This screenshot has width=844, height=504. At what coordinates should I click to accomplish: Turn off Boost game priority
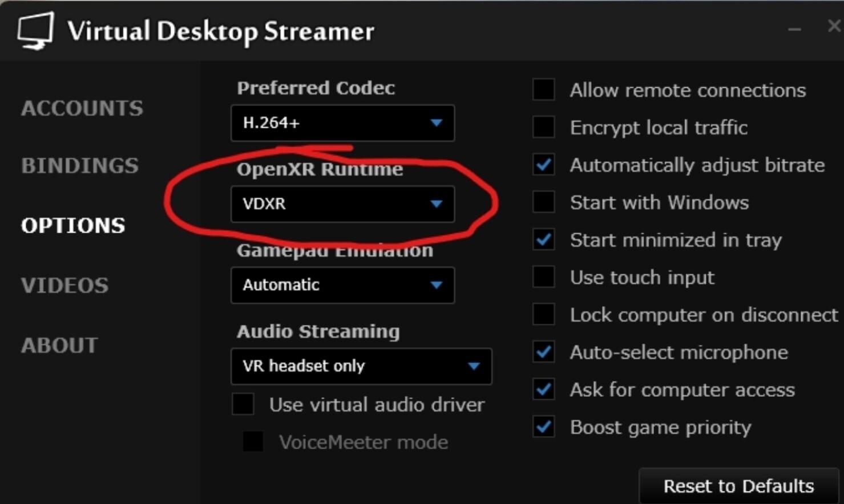pos(543,427)
